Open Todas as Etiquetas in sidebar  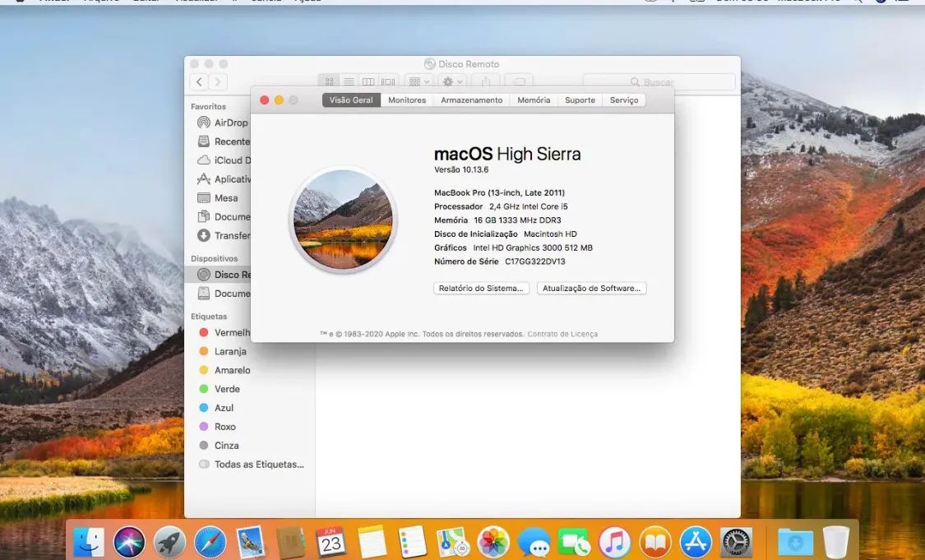252,465
